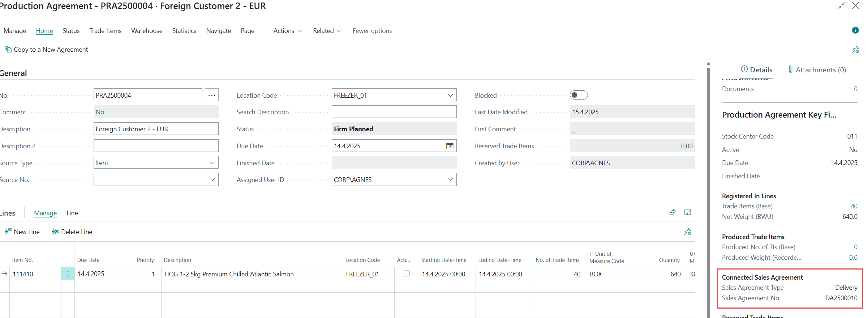Viewport: 868px width, 318px height.
Task: Click the Delete Line icon button
Action: (55, 232)
